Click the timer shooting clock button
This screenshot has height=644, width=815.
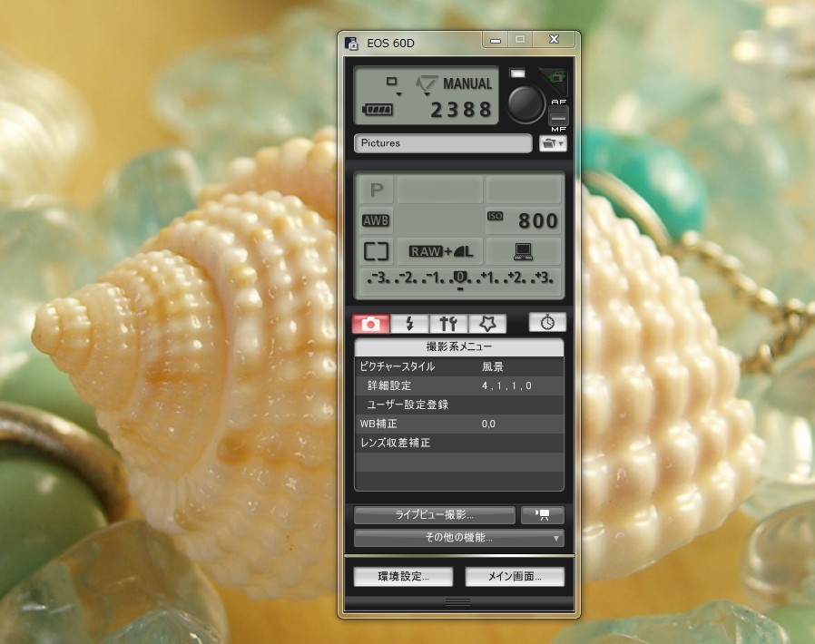pyautogui.click(x=547, y=323)
